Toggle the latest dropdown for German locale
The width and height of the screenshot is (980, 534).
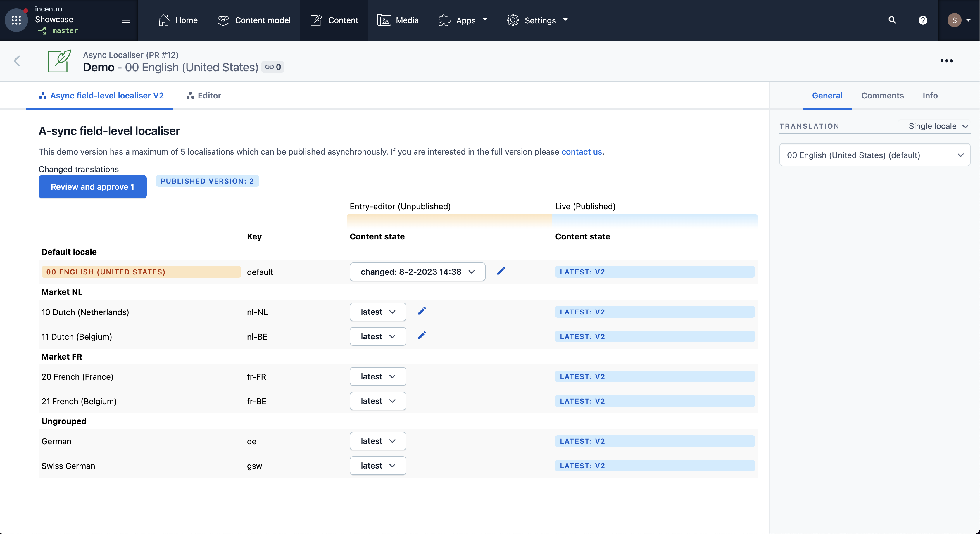pyautogui.click(x=377, y=441)
